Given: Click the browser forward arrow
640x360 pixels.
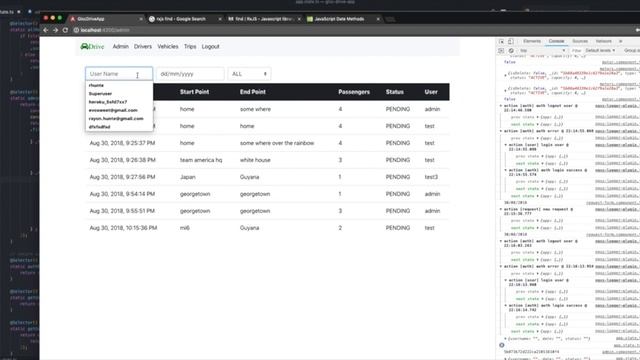Looking at the screenshot, I should 56,30.
